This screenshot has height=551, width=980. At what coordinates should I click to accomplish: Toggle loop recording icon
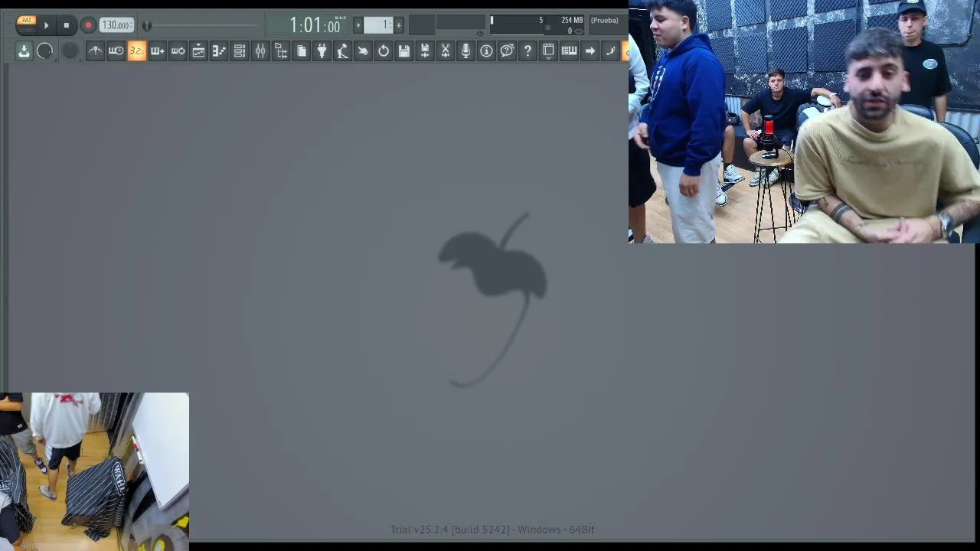[x=178, y=51]
